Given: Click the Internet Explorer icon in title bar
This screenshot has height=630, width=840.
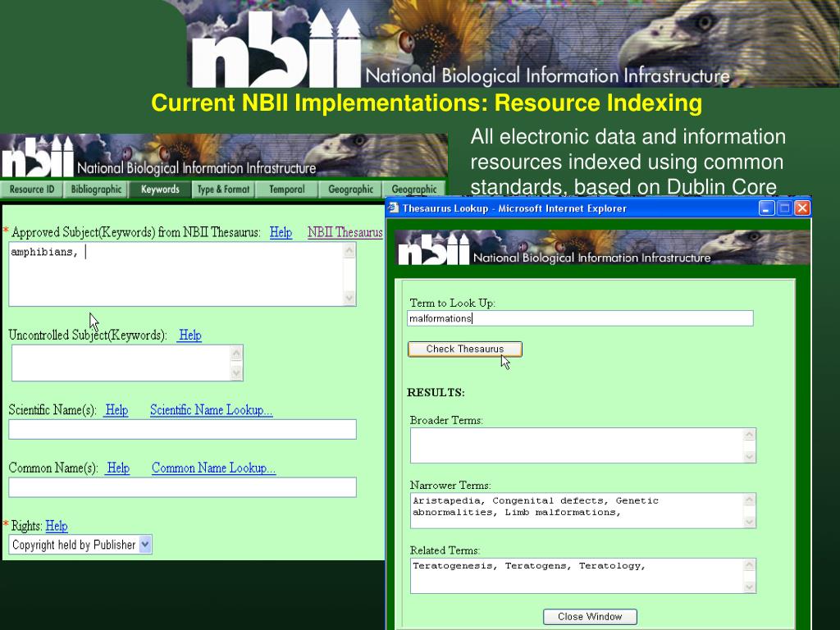Looking at the screenshot, I should coord(394,208).
